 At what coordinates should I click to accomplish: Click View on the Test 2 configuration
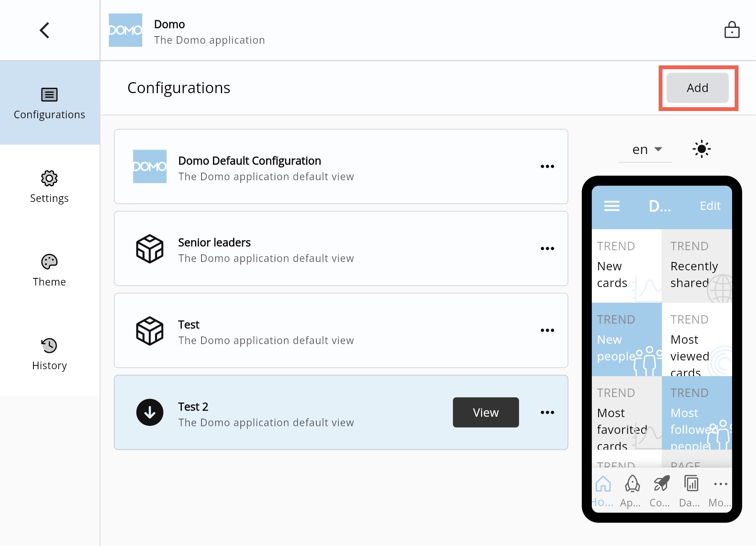[x=486, y=412]
